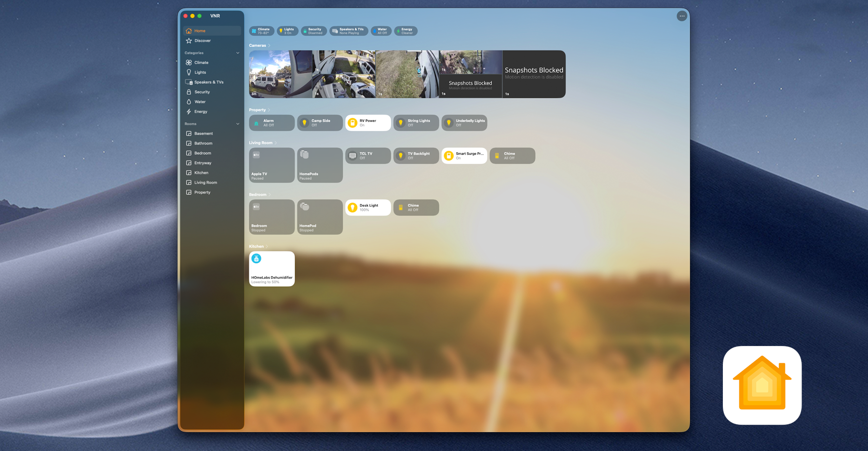Click the Apple TV Paused tile
868x451 pixels.
point(271,165)
